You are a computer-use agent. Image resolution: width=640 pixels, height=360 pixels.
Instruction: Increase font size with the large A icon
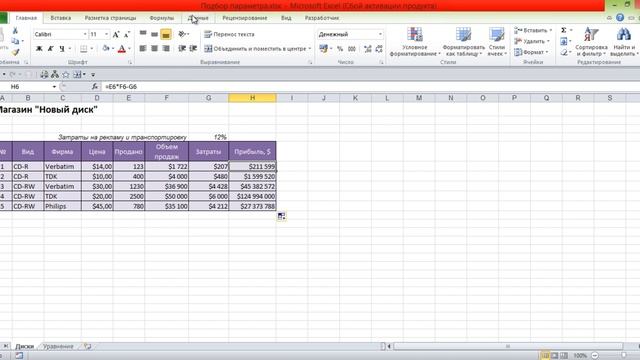[x=116, y=34]
